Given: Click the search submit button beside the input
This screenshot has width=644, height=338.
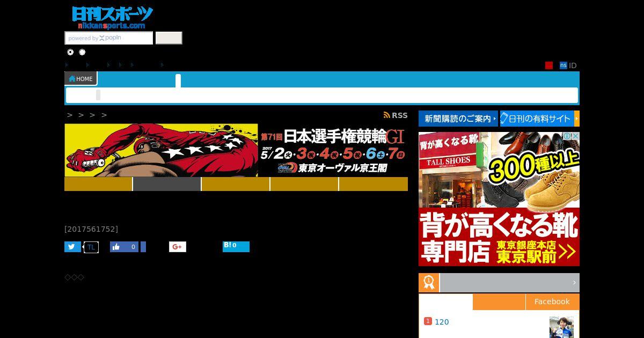Looking at the screenshot, I should (x=169, y=38).
